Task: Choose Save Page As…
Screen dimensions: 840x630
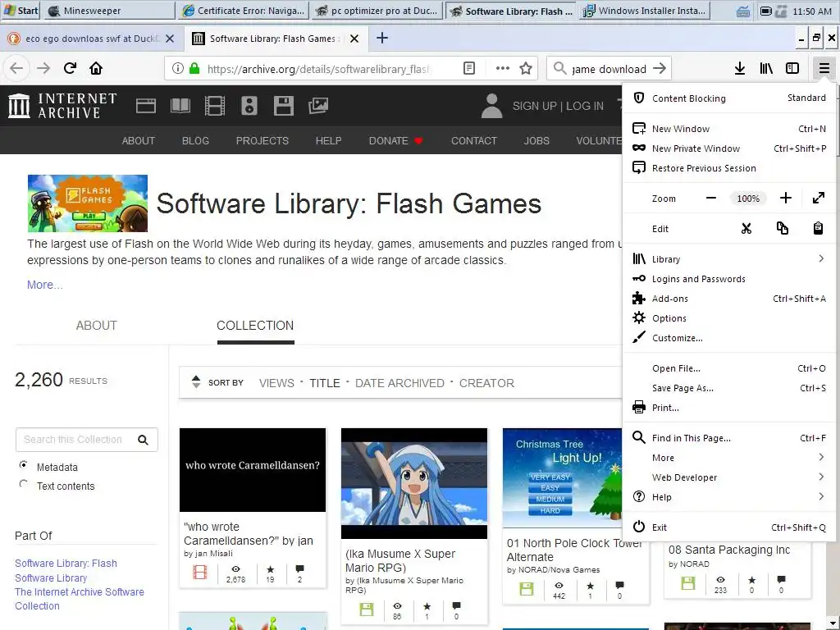Action: click(728, 388)
